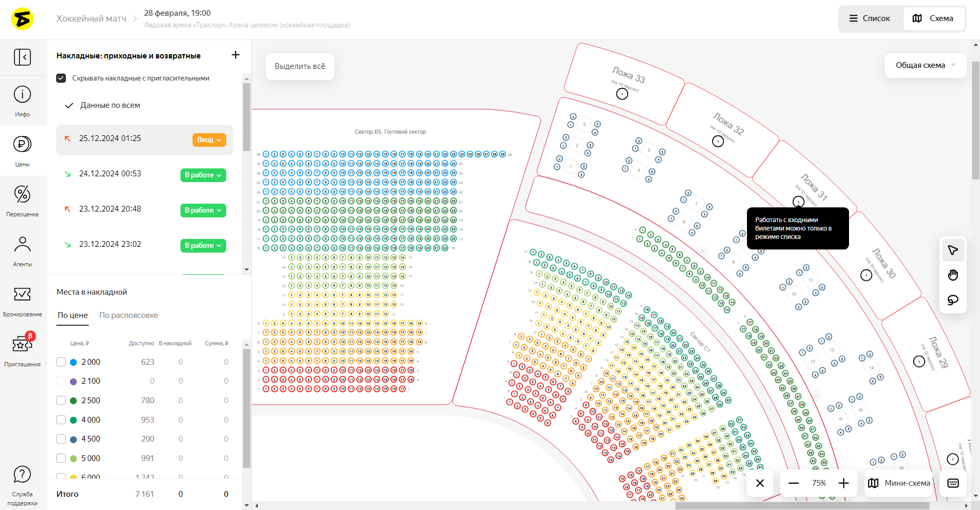Open the Общая схема dropdown
980x510 pixels.
pos(925,65)
